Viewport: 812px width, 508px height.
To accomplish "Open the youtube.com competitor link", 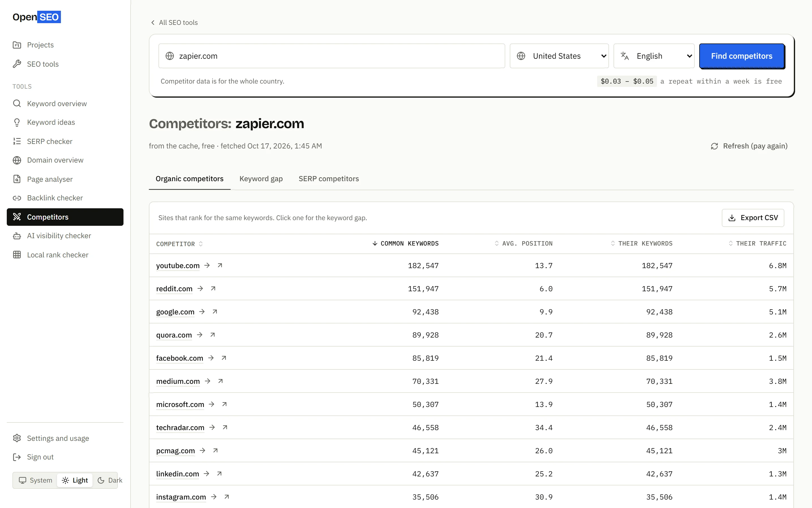I will click(x=178, y=265).
